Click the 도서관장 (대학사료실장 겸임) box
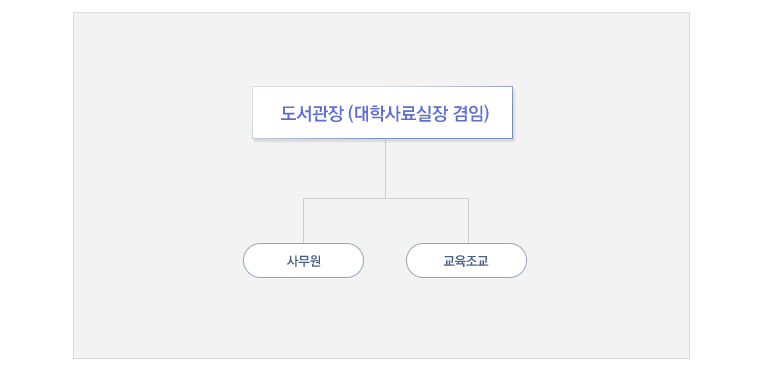The height and width of the screenshot is (376, 764). coord(382,113)
